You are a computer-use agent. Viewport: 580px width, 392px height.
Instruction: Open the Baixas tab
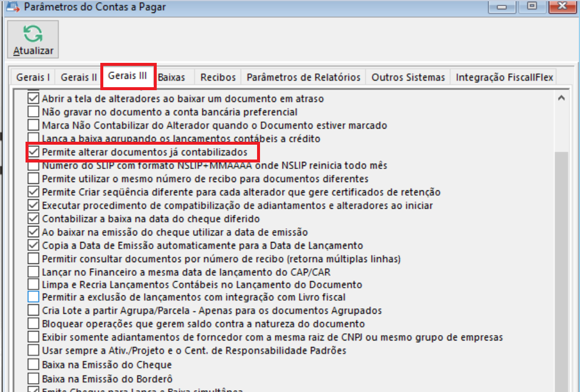point(172,77)
